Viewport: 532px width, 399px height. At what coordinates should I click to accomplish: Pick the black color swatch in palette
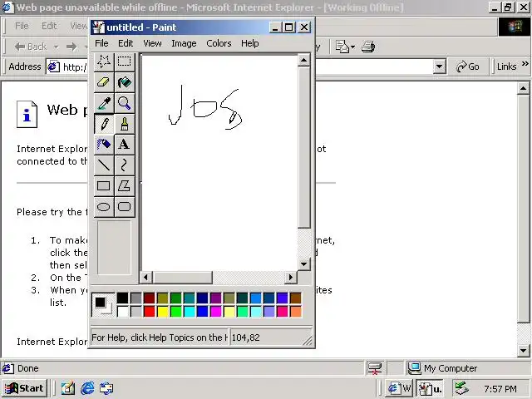123,298
